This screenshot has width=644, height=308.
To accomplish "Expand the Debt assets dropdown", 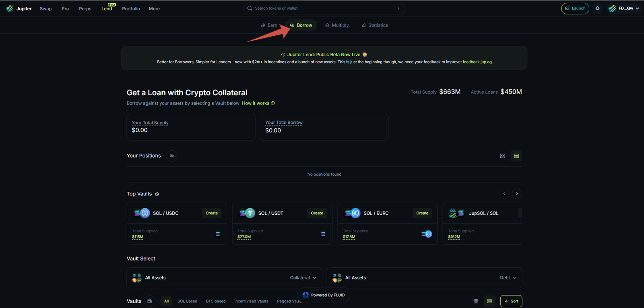I will coord(508,278).
